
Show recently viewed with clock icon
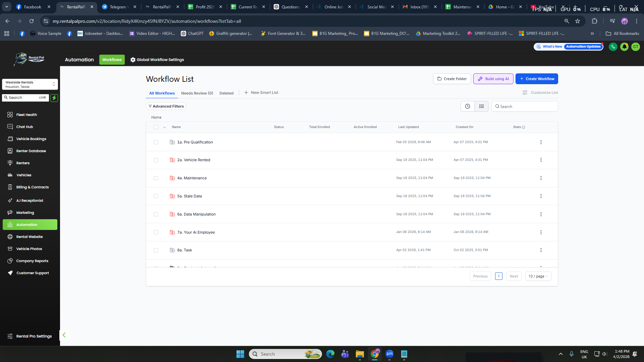[x=468, y=106]
